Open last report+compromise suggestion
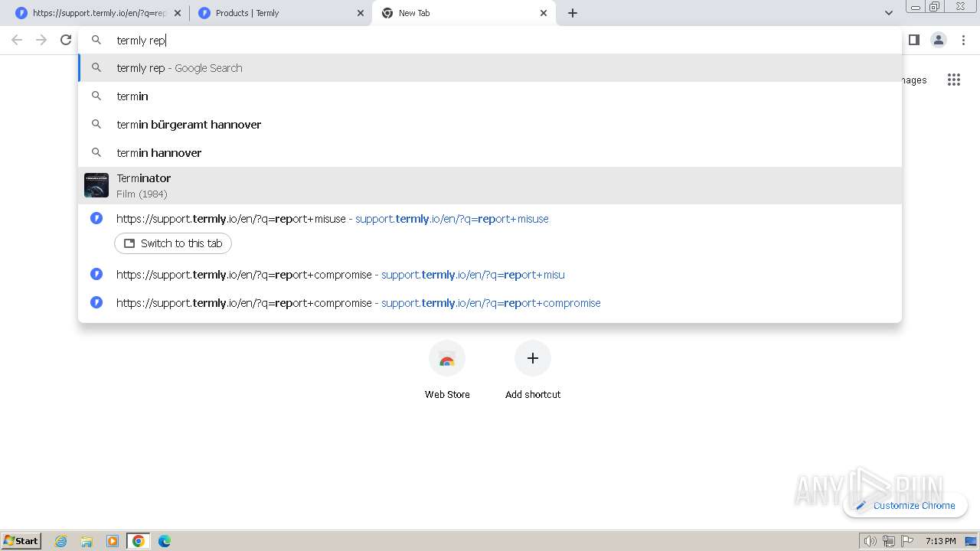The image size is (980, 551). point(490,303)
